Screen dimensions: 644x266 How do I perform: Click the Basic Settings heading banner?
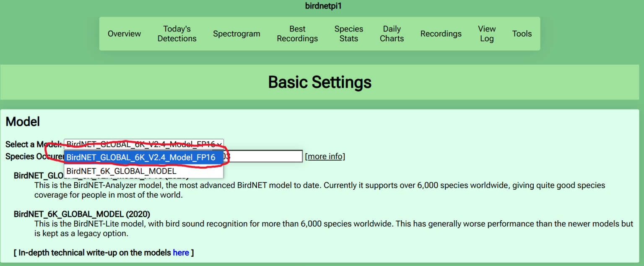click(x=319, y=82)
